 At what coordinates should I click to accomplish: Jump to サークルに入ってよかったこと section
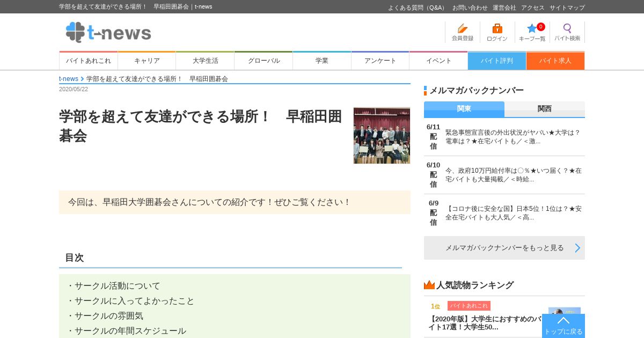(x=135, y=301)
